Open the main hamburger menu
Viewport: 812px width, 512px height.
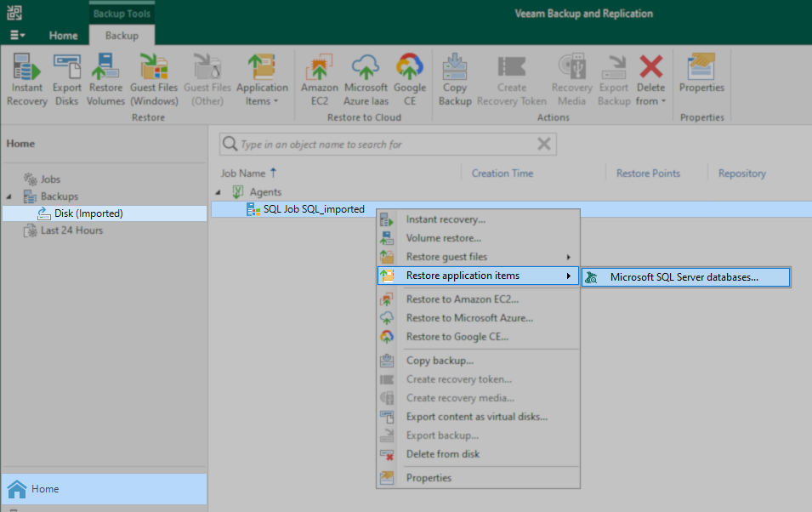click(x=17, y=35)
